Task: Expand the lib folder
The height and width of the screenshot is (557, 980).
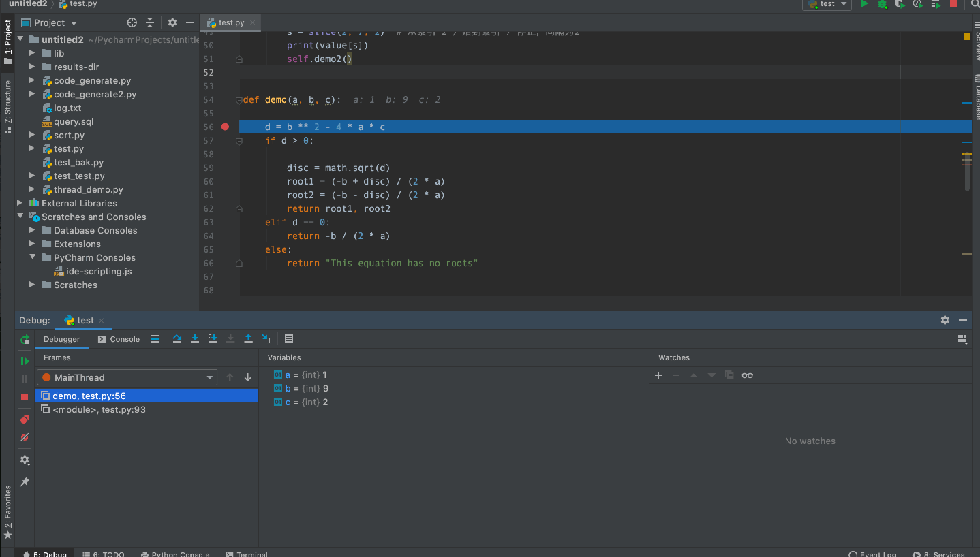Action: click(32, 53)
